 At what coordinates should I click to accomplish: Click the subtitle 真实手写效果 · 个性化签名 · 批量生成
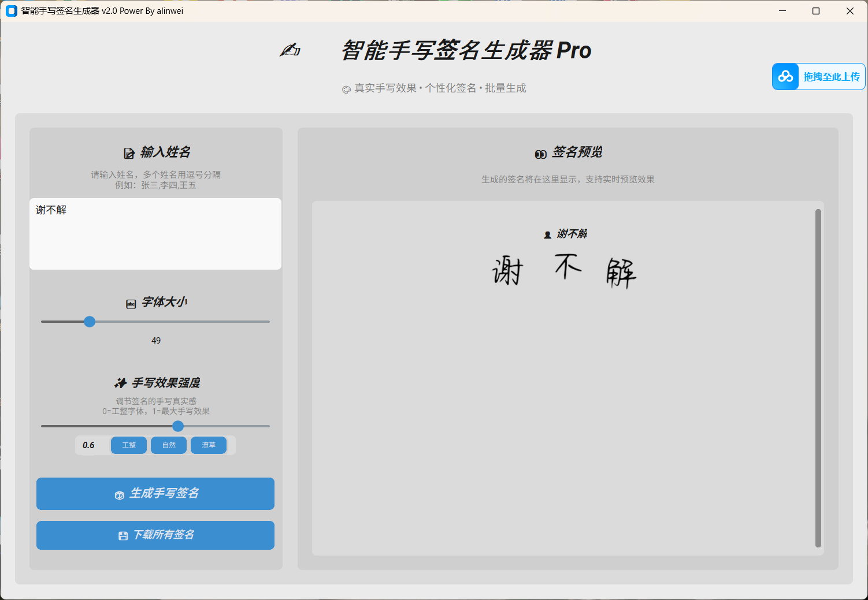click(x=440, y=88)
